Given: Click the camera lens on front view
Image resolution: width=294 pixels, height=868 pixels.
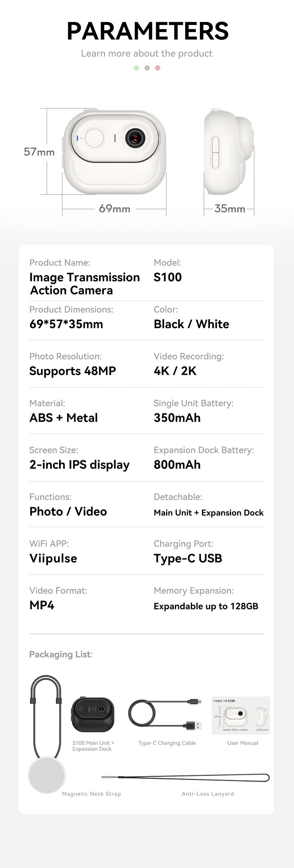Looking at the screenshot, I should pos(135,137).
